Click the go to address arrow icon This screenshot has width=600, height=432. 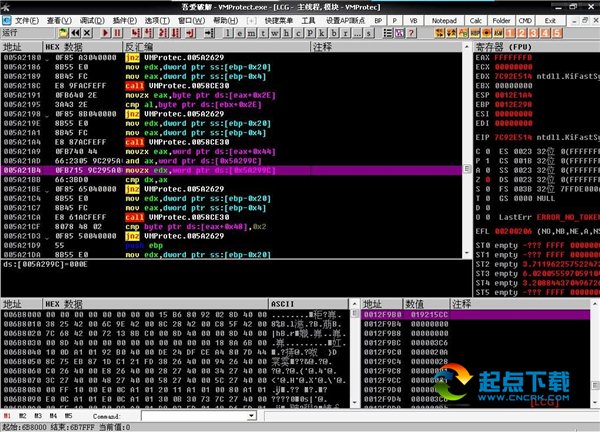pyautogui.click(x=209, y=33)
